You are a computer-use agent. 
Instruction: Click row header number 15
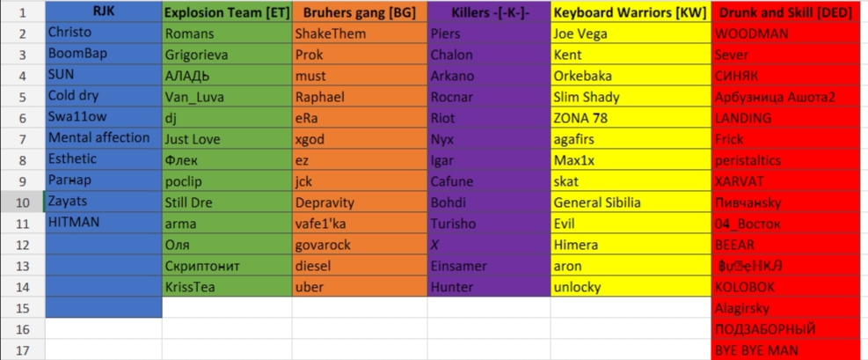click(22, 308)
